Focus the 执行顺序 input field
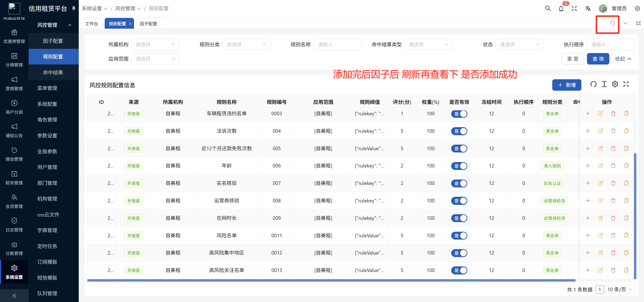This screenshot has width=644, height=302. (610, 45)
